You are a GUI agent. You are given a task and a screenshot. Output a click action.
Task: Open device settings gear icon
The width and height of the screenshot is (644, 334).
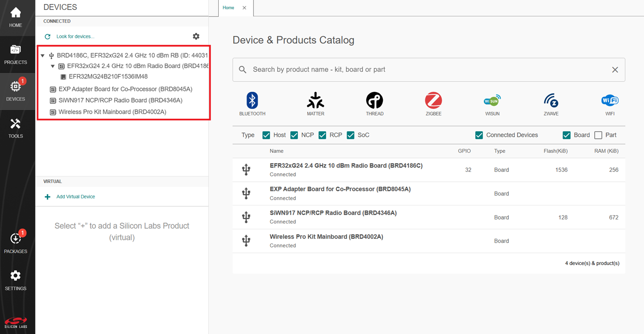pos(196,36)
